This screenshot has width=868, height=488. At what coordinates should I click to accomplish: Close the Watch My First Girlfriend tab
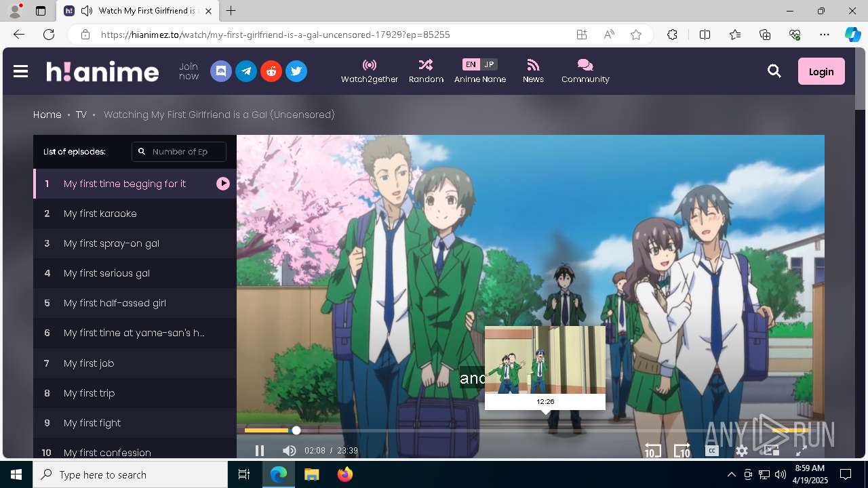click(x=208, y=11)
